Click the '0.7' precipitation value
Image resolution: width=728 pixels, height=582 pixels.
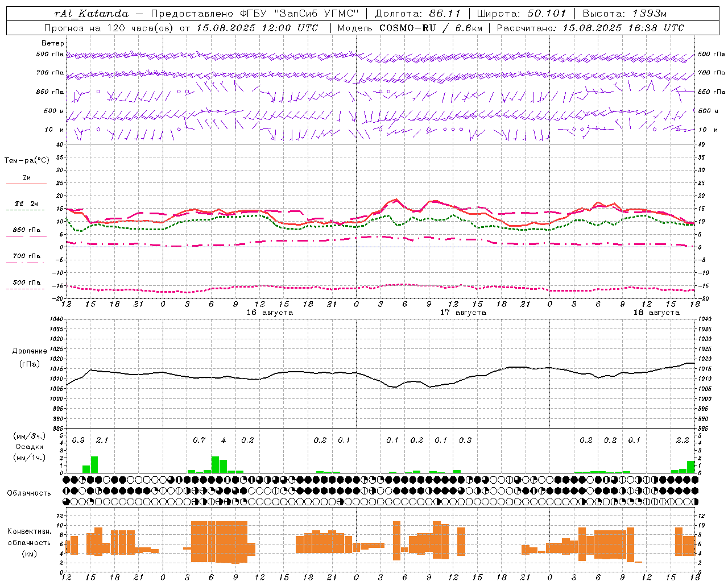pyautogui.click(x=199, y=440)
